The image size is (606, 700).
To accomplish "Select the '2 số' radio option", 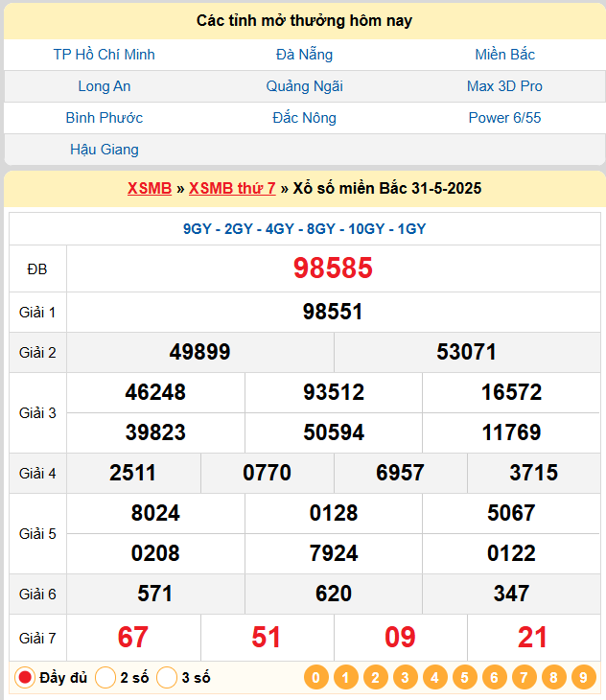I will pyautogui.click(x=105, y=677).
